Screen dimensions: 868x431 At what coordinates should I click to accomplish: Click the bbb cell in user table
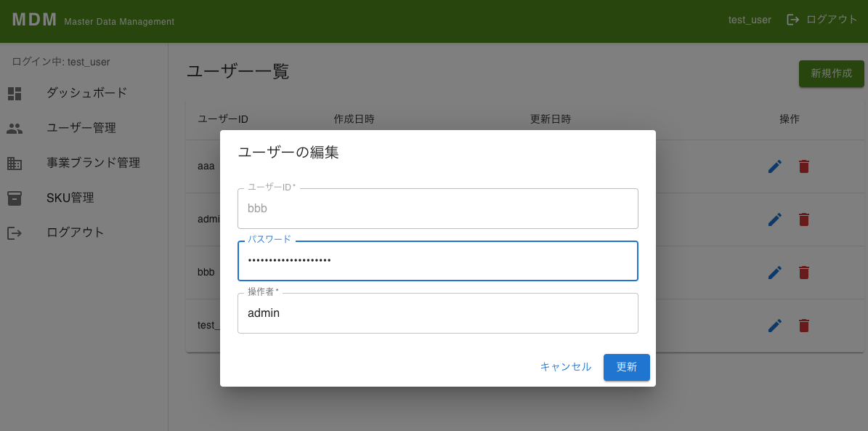click(206, 273)
